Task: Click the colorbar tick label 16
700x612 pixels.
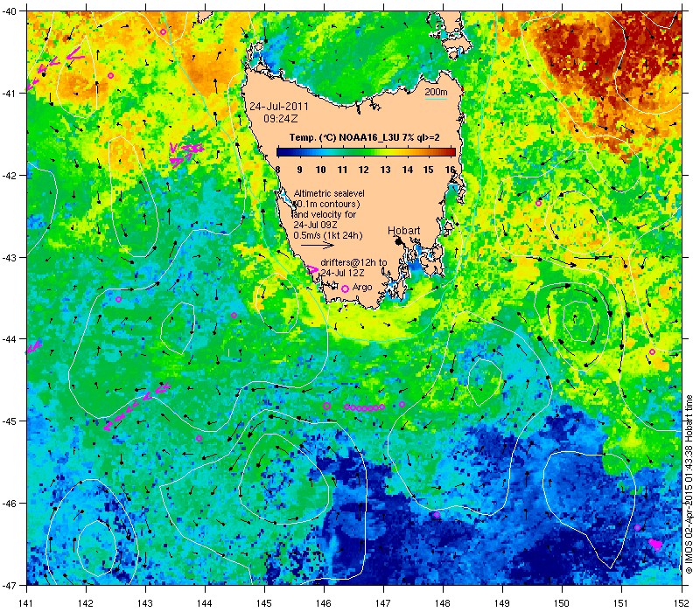Action: coord(451,170)
